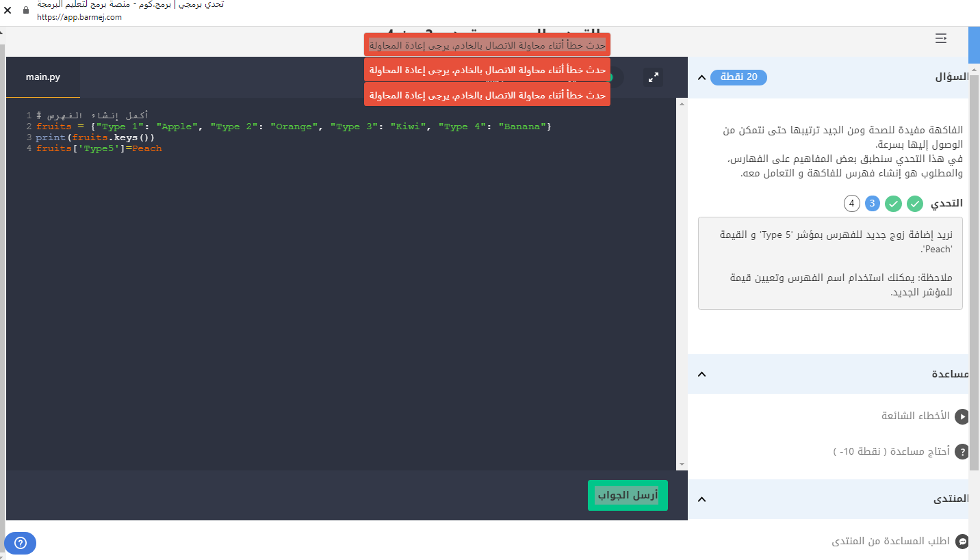The height and width of the screenshot is (560, 980).
Task: Select challenge step 4 circle
Action: click(x=852, y=203)
